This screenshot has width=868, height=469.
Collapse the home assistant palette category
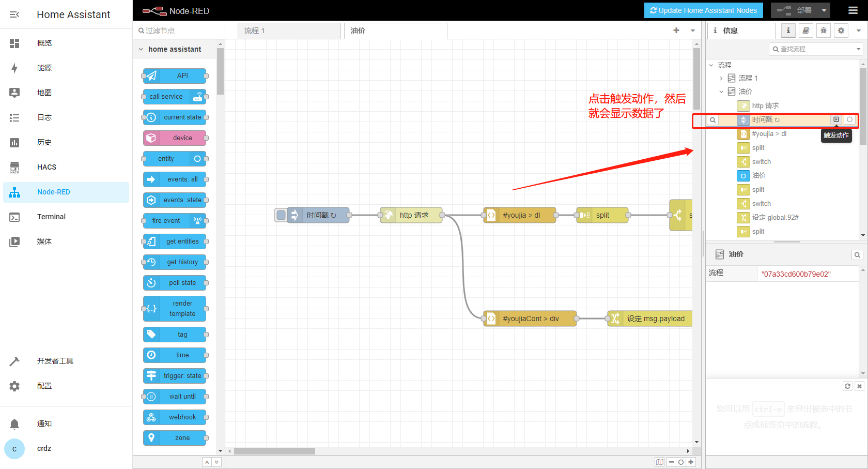141,49
